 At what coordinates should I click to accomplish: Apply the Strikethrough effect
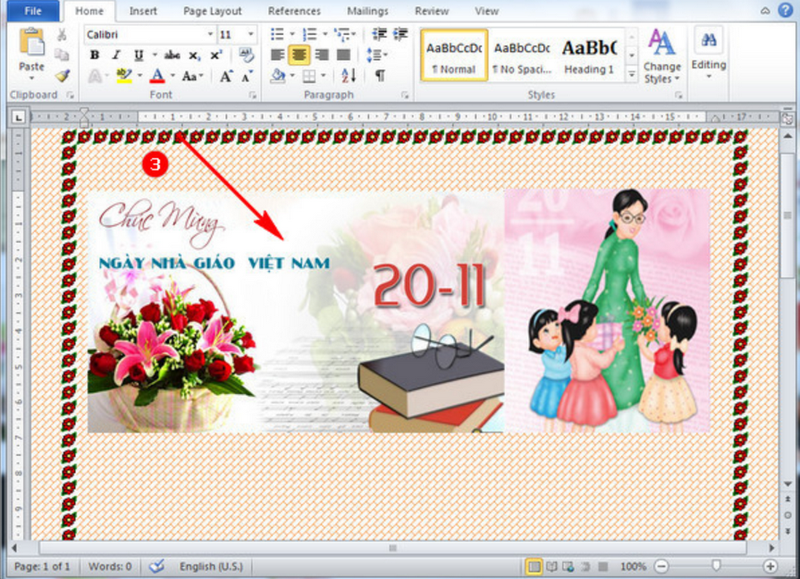coord(172,54)
